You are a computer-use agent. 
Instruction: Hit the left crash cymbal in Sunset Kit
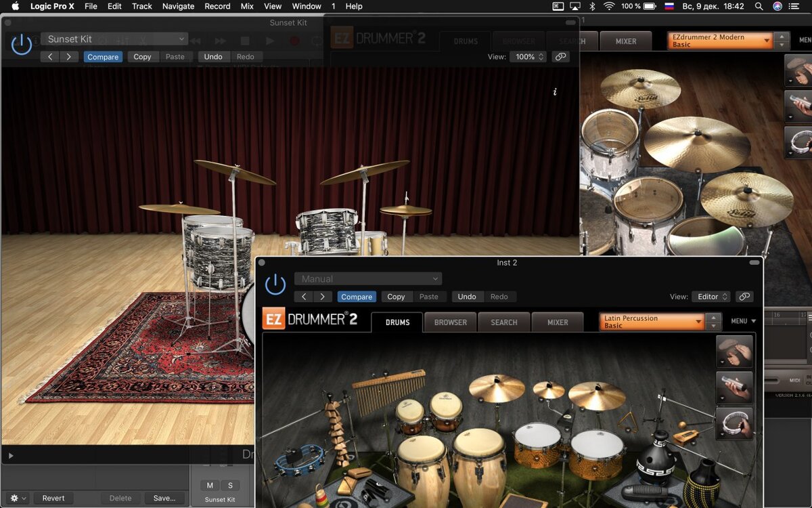pos(235,171)
